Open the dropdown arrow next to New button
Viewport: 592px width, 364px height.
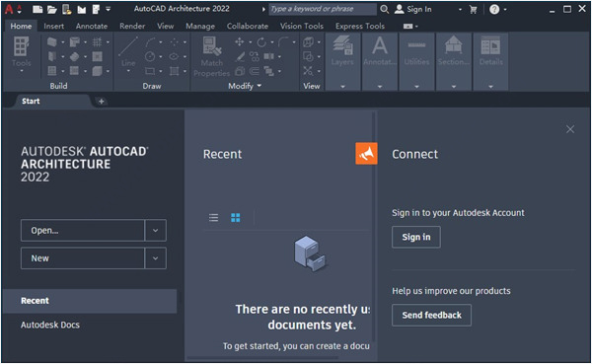pos(155,258)
